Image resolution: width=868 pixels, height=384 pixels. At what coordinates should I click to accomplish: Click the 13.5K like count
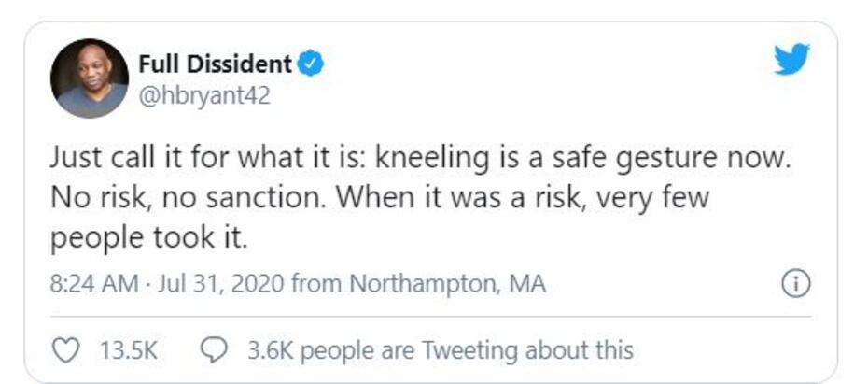click(x=129, y=350)
